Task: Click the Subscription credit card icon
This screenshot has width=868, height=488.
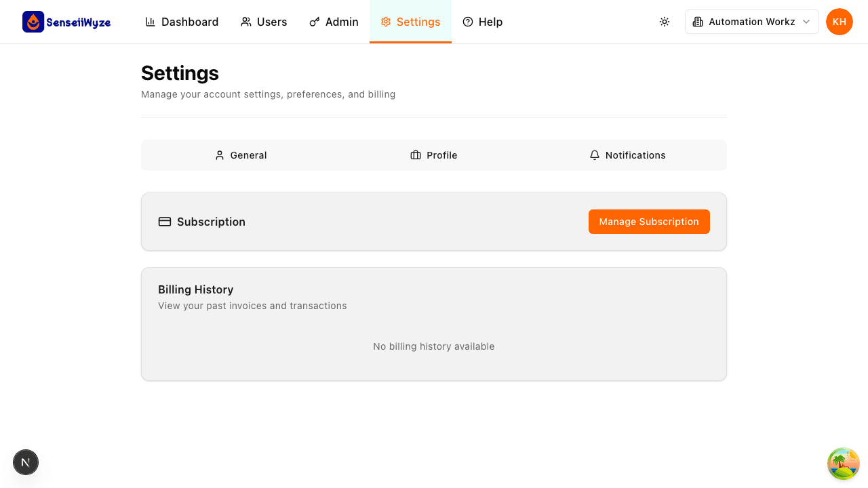Action: click(x=165, y=222)
